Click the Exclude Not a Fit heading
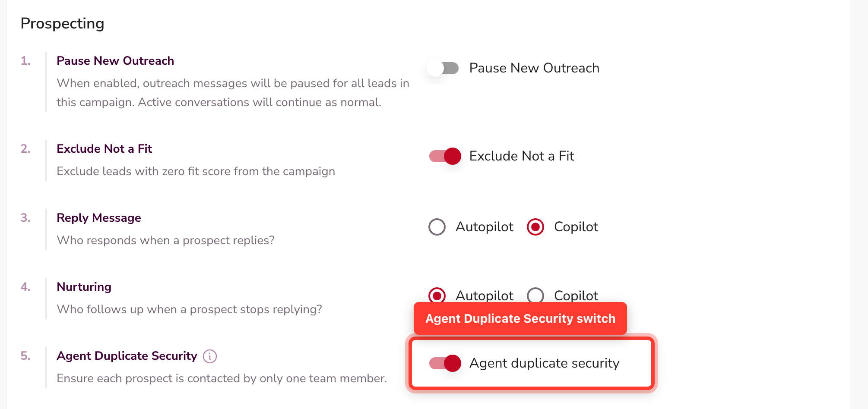This screenshot has height=409, width=868. coord(105,149)
